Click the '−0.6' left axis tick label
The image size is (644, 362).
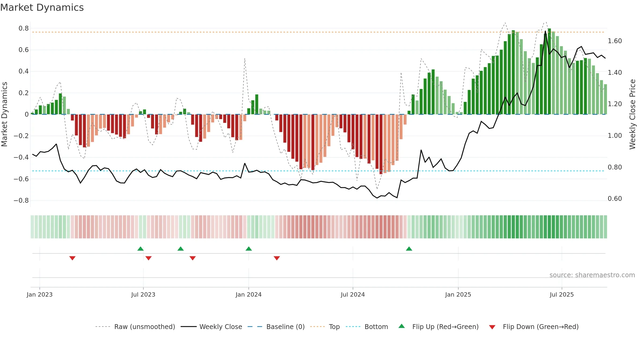[x=21, y=179]
